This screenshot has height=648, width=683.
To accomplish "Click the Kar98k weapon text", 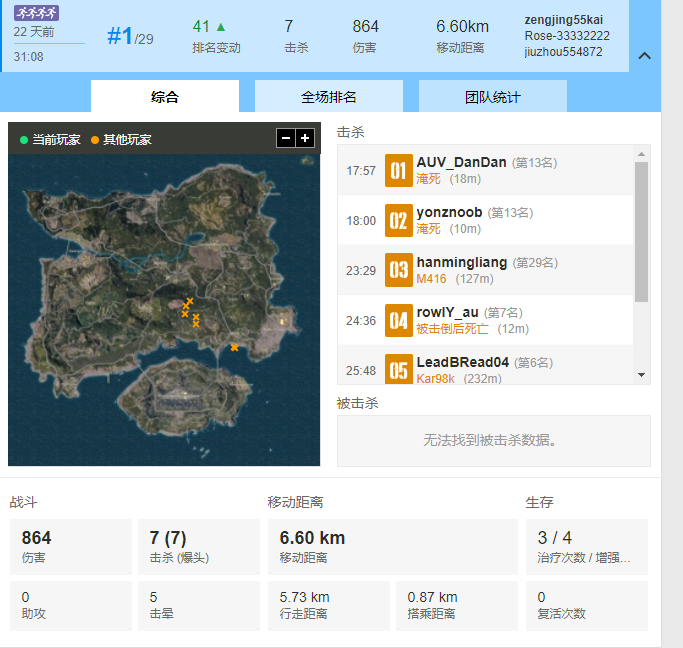I will [435, 378].
